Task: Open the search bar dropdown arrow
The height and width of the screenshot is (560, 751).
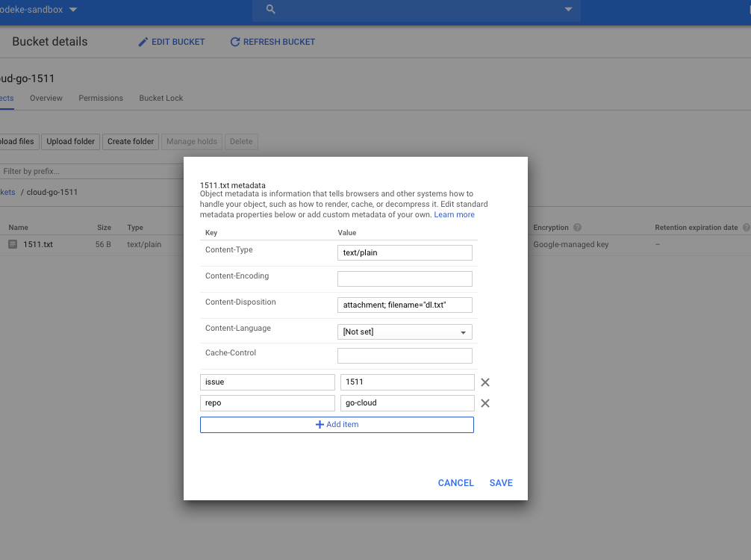Action: click(x=568, y=9)
